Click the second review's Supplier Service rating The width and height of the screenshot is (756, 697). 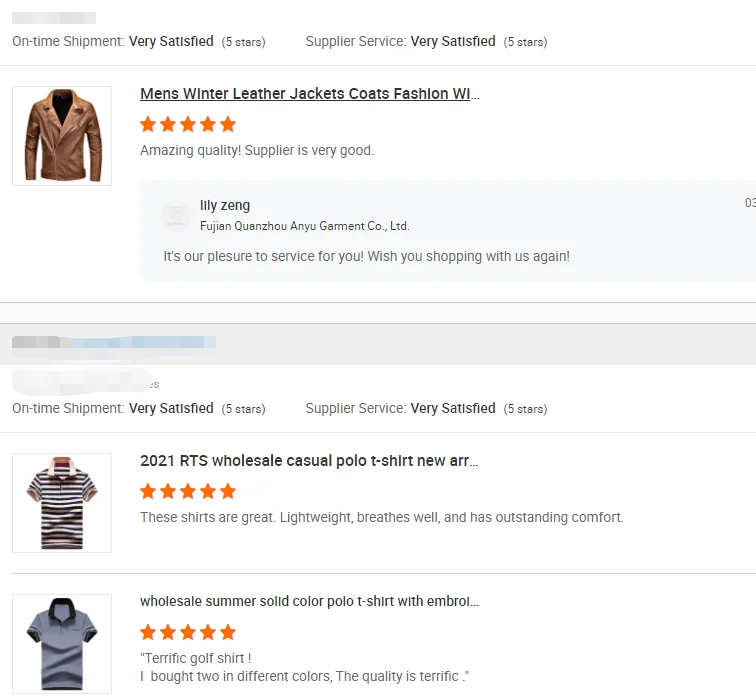pyautogui.click(x=426, y=408)
